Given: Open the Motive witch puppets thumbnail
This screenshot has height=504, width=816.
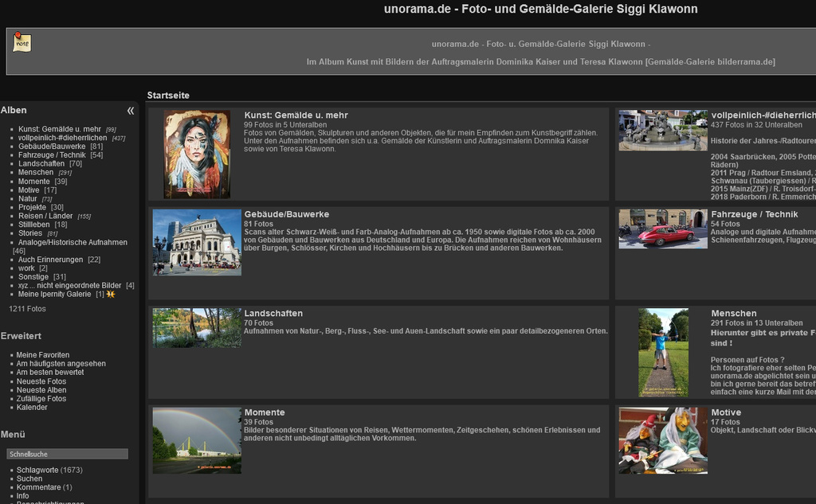Looking at the screenshot, I should point(663,440).
